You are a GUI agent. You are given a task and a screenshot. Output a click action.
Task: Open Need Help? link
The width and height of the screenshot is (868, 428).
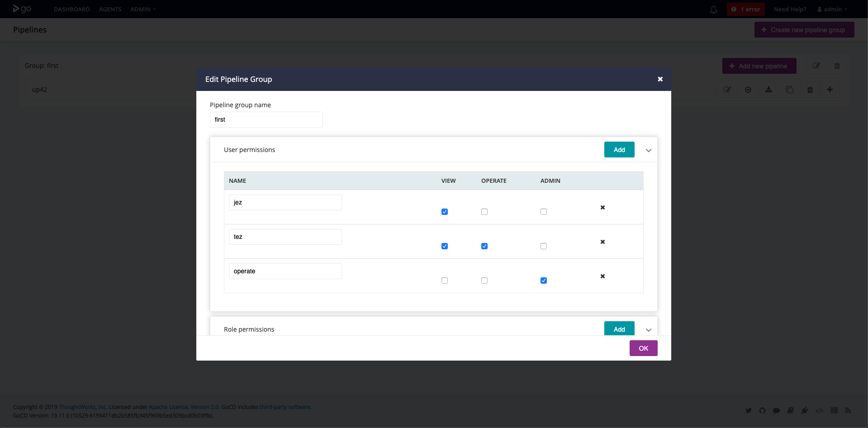point(790,10)
